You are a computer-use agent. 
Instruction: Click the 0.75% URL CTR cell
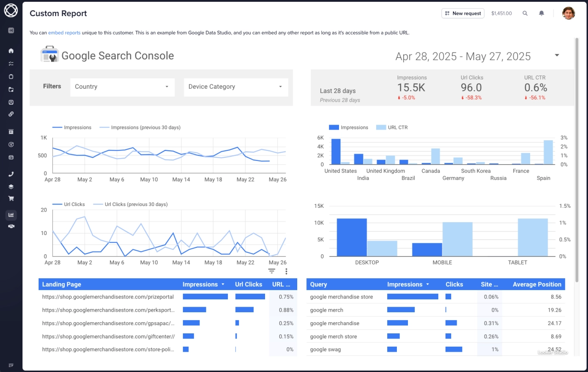286,297
